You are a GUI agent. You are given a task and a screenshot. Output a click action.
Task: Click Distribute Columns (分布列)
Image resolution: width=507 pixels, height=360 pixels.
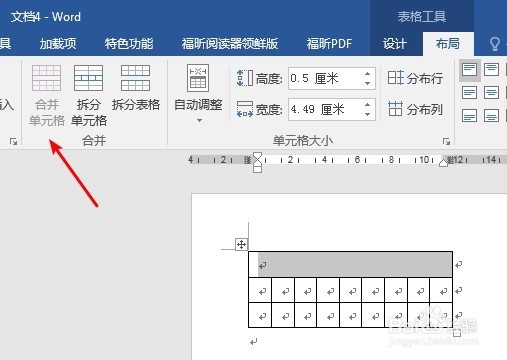[x=415, y=109]
